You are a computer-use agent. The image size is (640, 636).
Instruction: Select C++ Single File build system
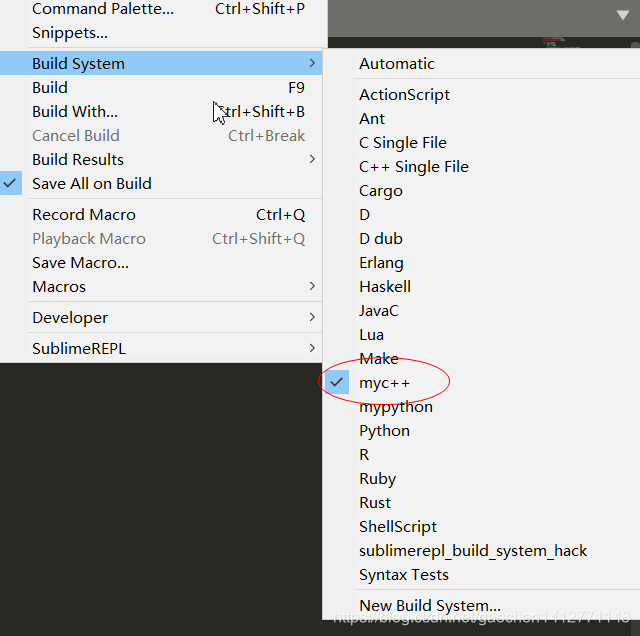tap(481, 167)
